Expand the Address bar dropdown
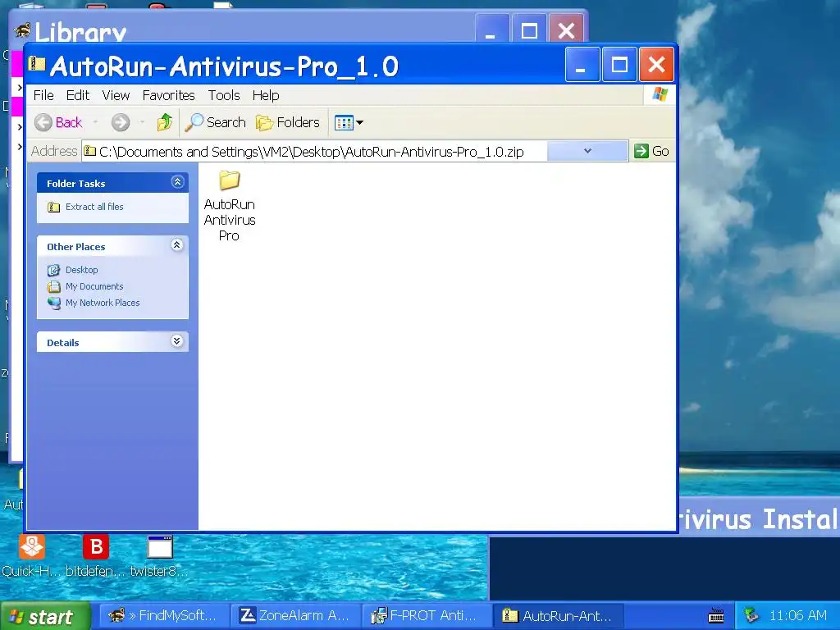The width and height of the screenshot is (840, 630). pyautogui.click(x=587, y=151)
